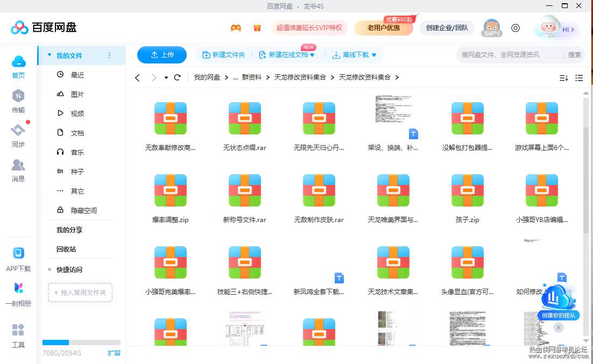Screen dimensions: 593x364
Task: Click the 超值续费延长SVIP特权 banner
Action: (309, 28)
